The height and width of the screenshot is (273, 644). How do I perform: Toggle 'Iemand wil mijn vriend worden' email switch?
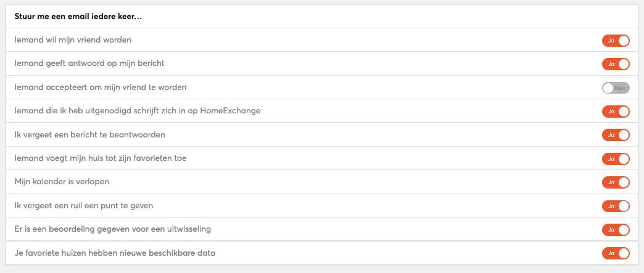tap(616, 41)
